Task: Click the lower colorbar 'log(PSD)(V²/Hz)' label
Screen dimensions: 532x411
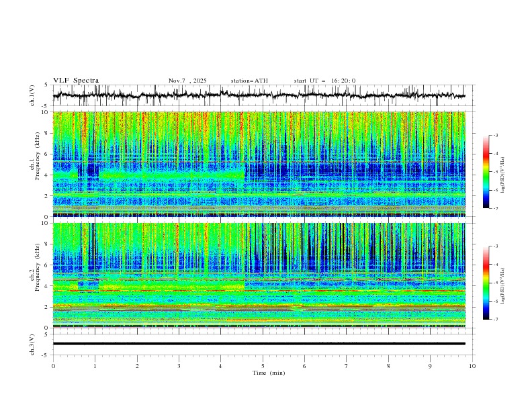Action: 503,286
